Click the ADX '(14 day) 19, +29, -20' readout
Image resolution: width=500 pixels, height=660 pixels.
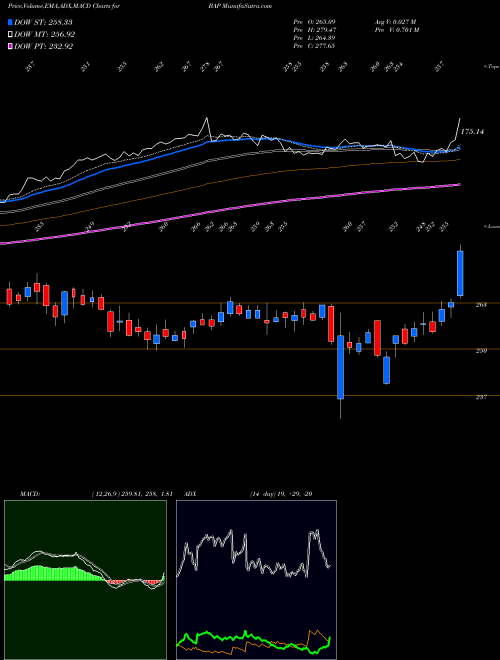click(281, 494)
